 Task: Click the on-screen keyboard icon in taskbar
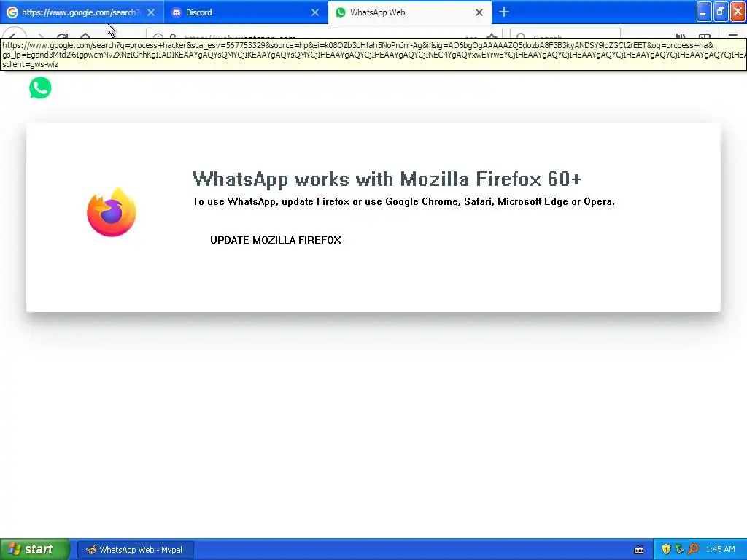click(x=639, y=550)
